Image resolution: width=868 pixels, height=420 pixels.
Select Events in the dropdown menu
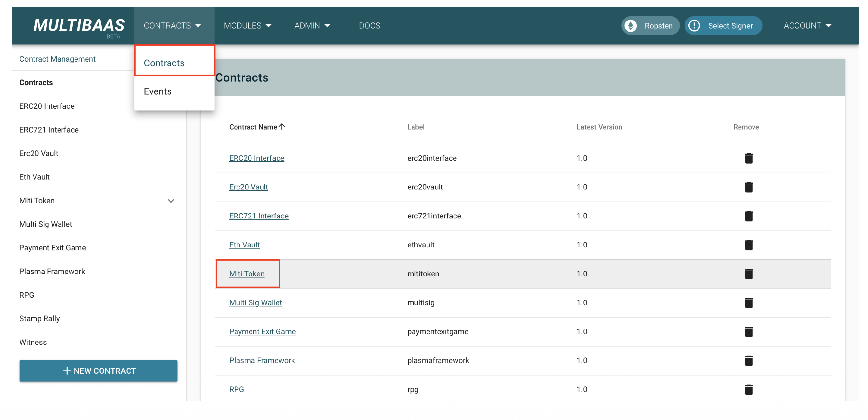point(174,91)
